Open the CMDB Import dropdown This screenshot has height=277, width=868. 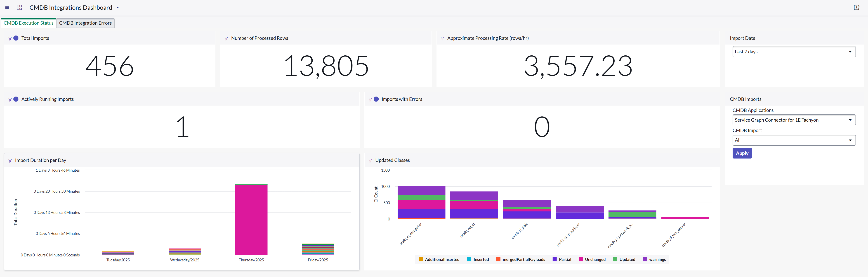(x=794, y=140)
